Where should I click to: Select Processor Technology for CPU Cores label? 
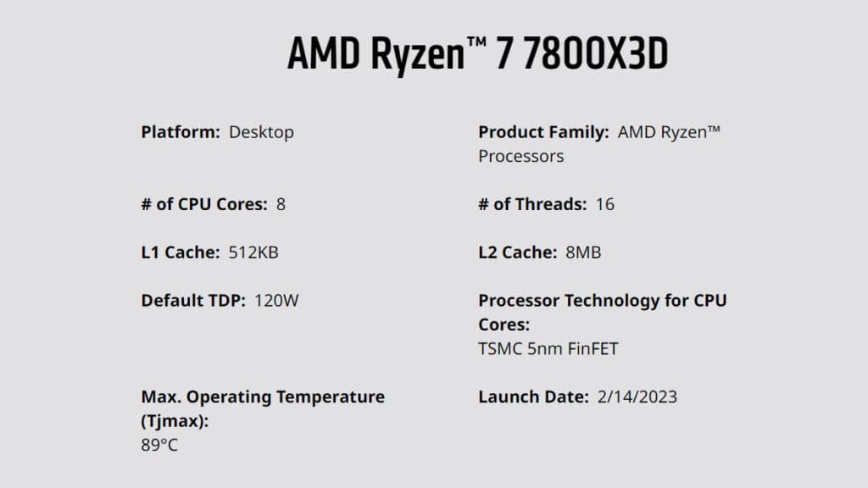603,312
